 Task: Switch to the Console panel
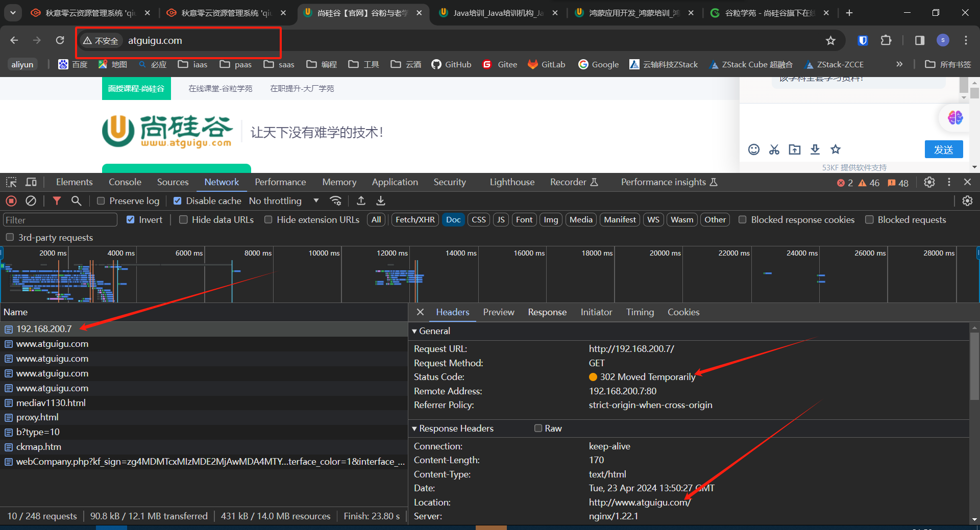(125, 182)
